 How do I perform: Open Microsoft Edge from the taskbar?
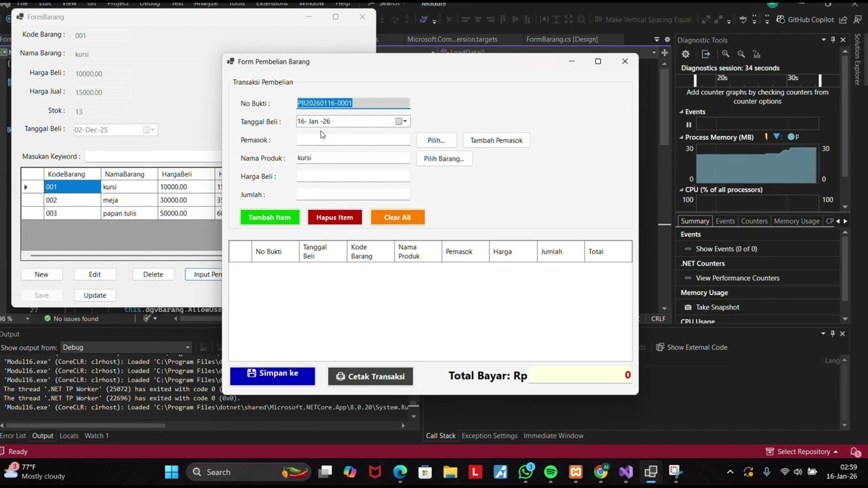(x=400, y=472)
